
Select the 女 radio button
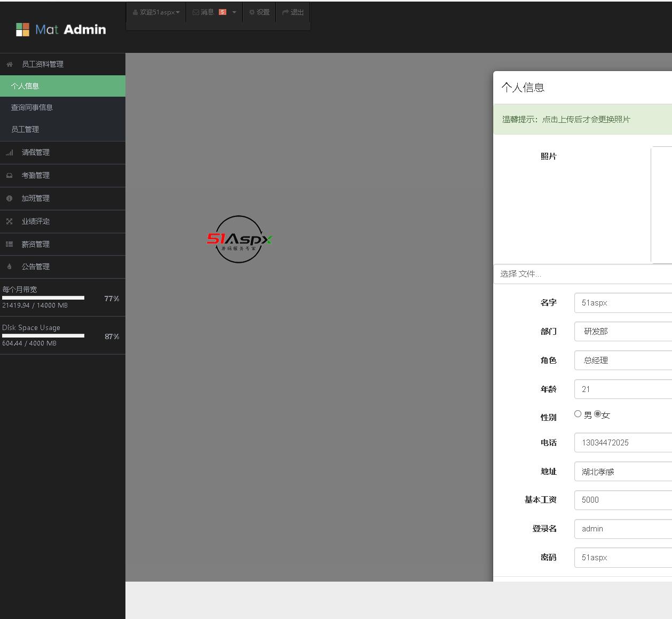(x=597, y=413)
